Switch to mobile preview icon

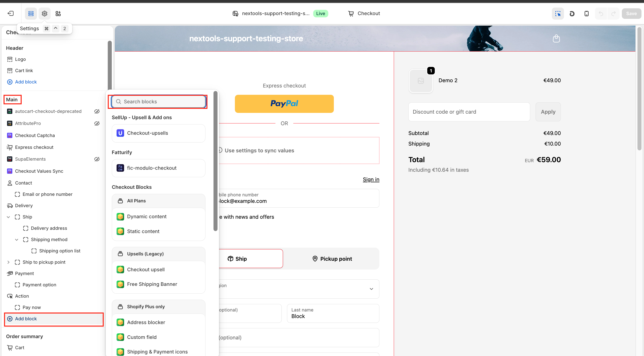[x=586, y=14]
